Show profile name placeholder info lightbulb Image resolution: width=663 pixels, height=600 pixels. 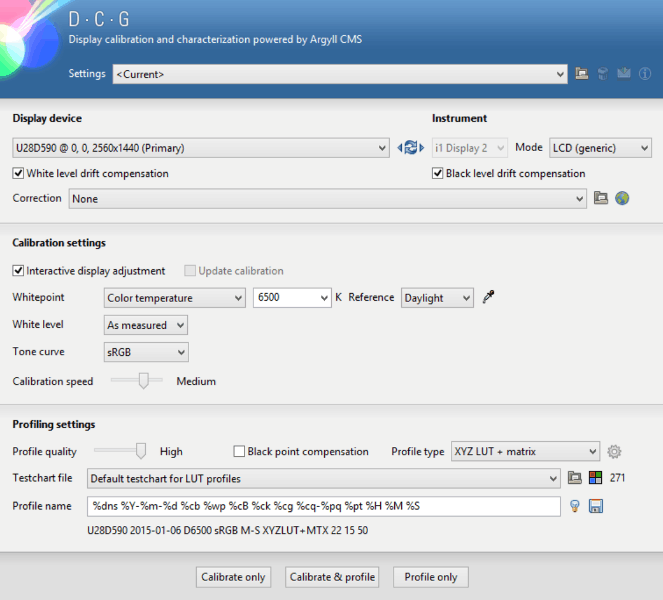tap(575, 506)
